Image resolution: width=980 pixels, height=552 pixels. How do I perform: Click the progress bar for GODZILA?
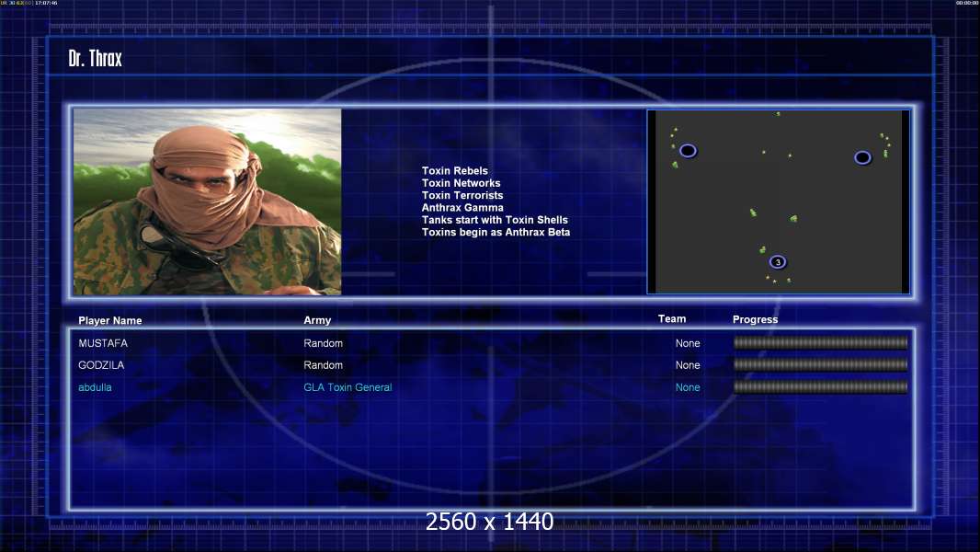821,364
